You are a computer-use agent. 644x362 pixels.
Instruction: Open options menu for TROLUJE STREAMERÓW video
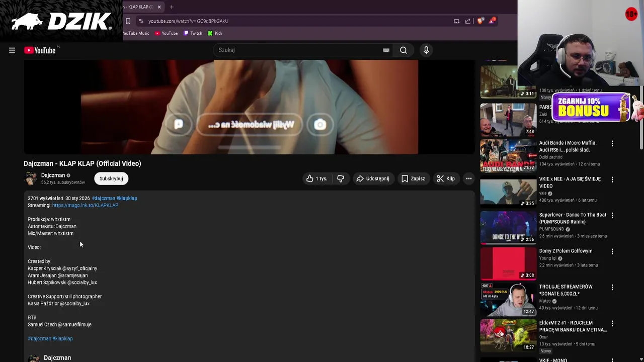612,287
